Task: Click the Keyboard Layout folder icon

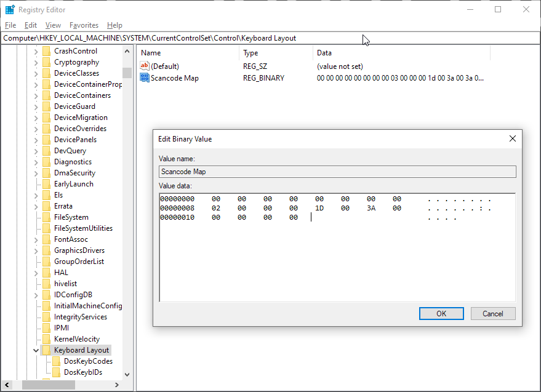Action: click(x=46, y=350)
